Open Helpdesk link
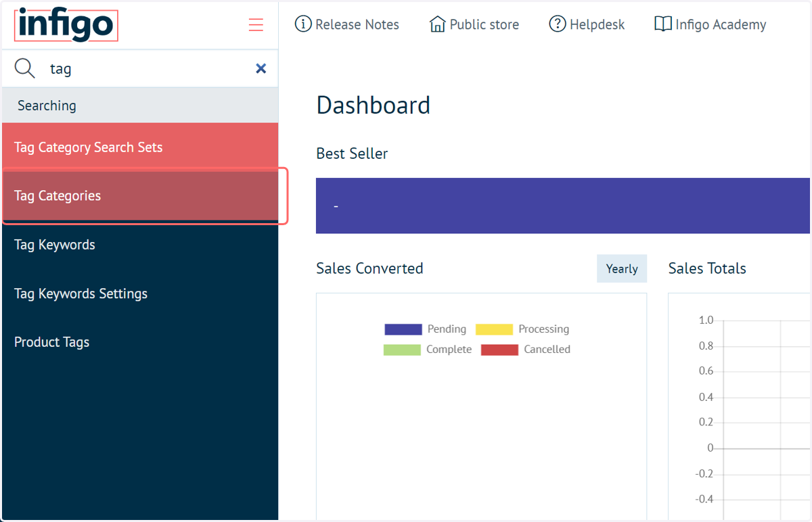812x522 pixels. 587,25
